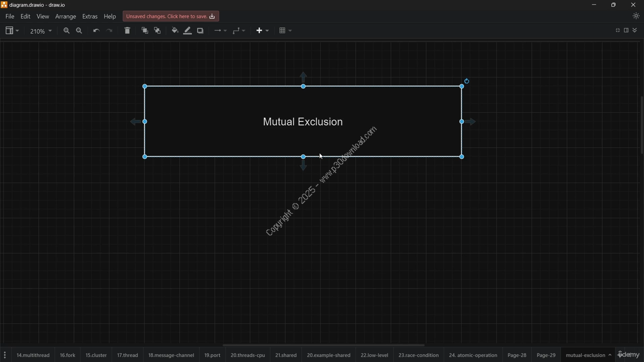This screenshot has width=644, height=362.
Task: Switch to the 24. atomic-operation page tab
Action: coord(473,355)
